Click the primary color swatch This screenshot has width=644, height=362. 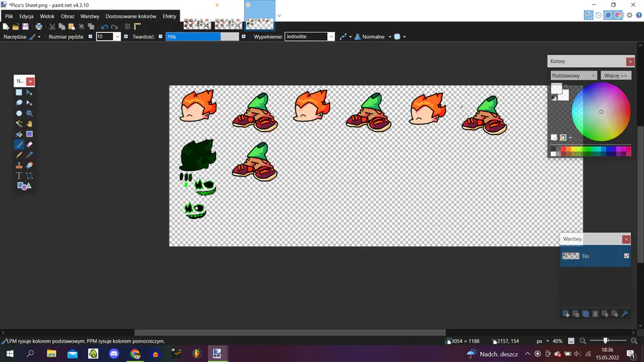pos(556,88)
